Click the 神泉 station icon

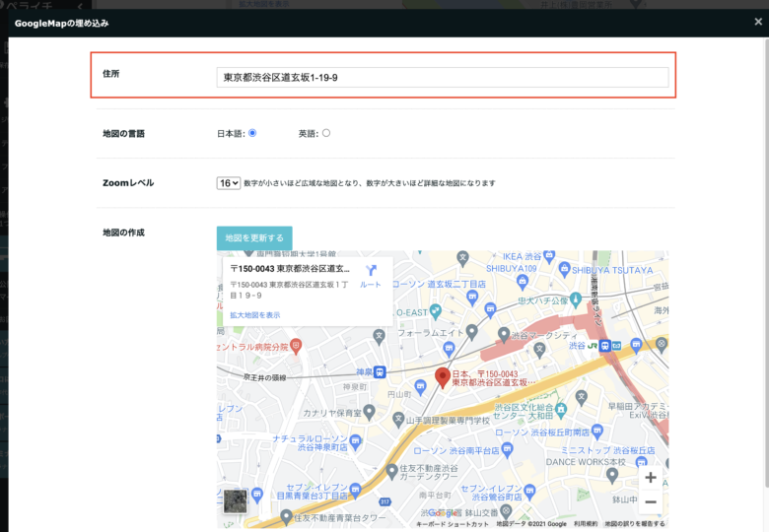[380, 371]
